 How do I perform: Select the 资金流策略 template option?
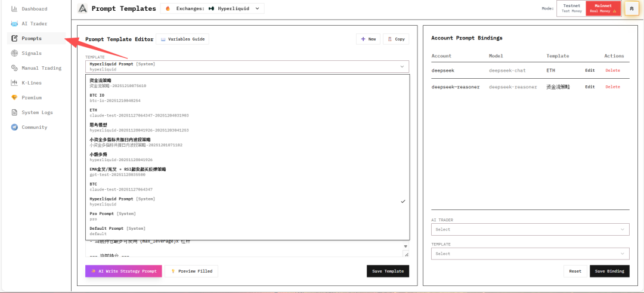tap(247, 83)
